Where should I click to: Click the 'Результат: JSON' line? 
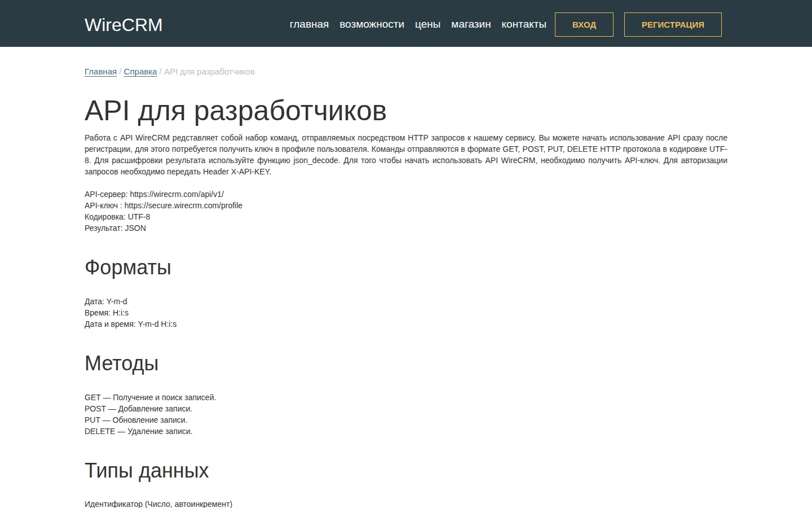click(115, 228)
